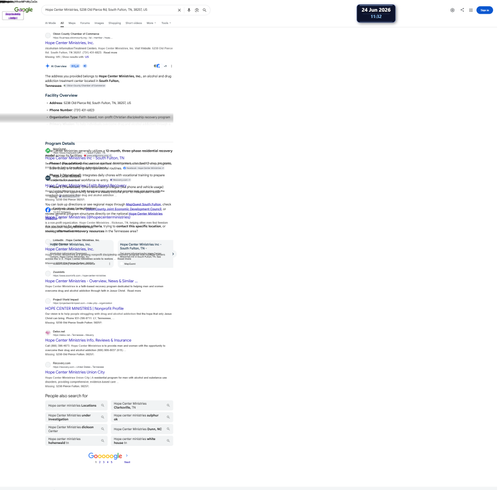Open the Images tab

tap(99, 23)
